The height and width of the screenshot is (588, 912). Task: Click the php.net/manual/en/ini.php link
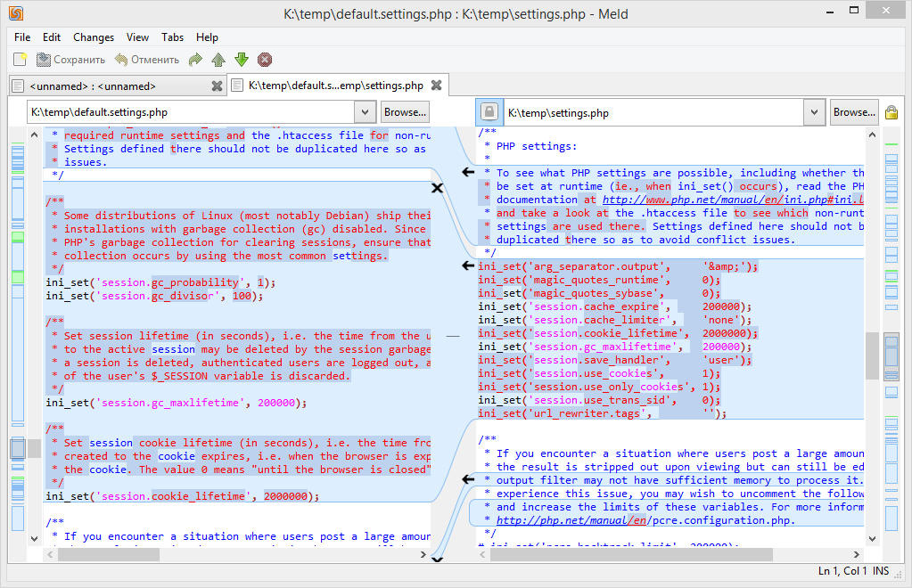click(733, 200)
